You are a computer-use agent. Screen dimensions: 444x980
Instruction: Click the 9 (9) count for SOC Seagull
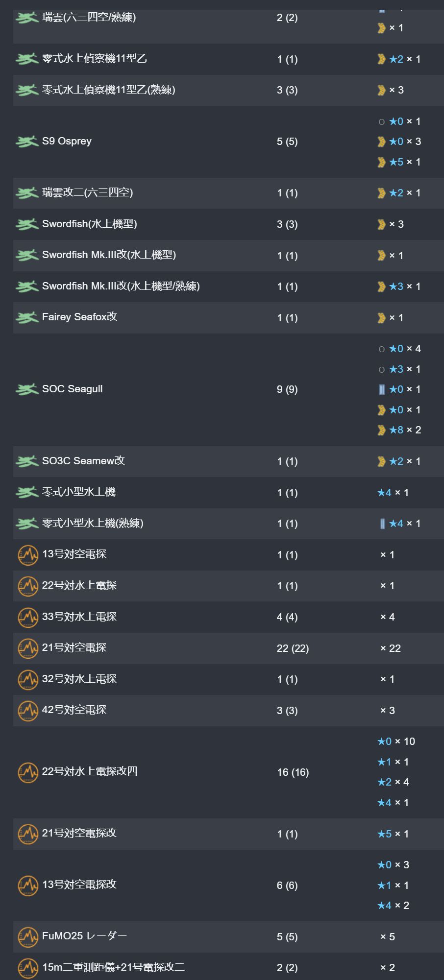click(x=287, y=389)
